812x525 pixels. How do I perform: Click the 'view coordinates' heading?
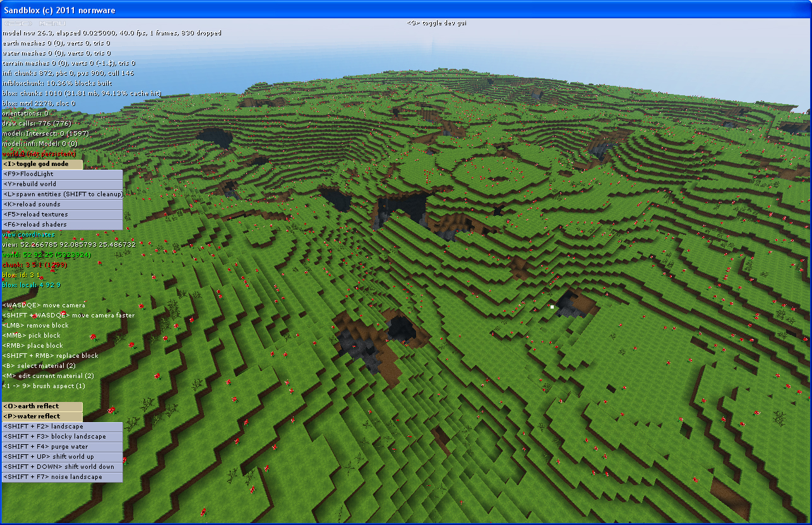(28, 235)
